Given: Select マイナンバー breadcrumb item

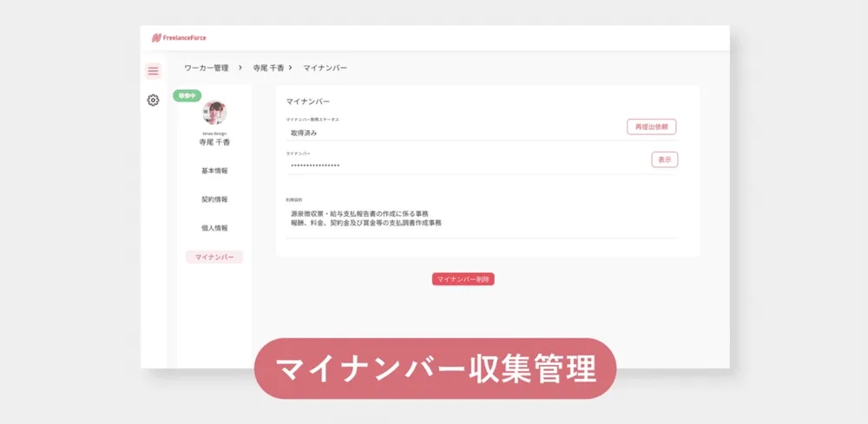Looking at the screenshot, I should [325, 68].
